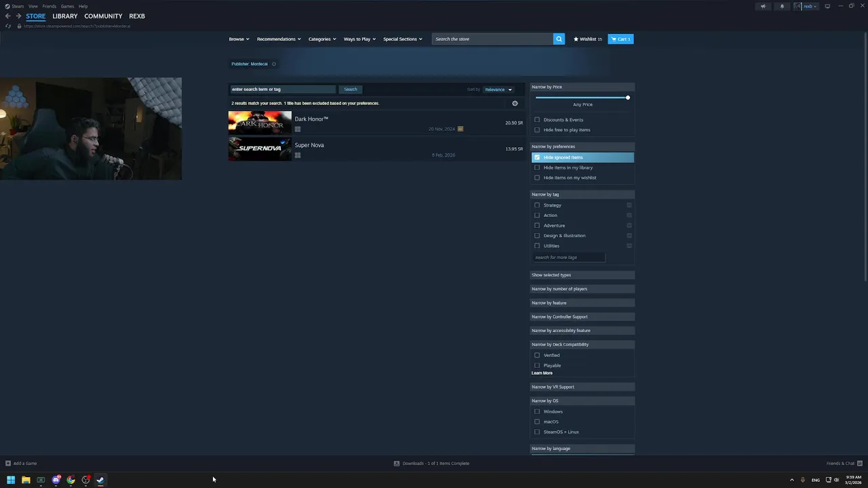
Task: Open notifications bell icon
Action: [782, 6]
